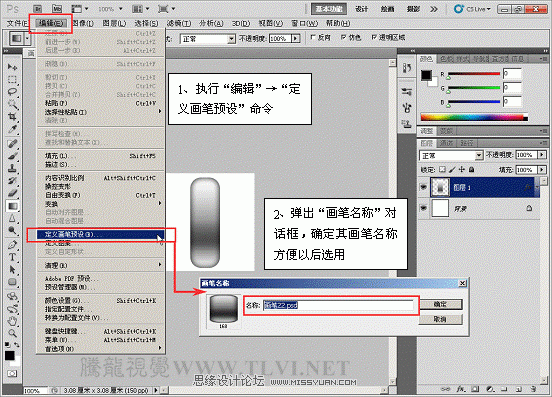552x397 pixels.
Task: Click the 图层 1 layer thumbnail
Action: [440, 187]
